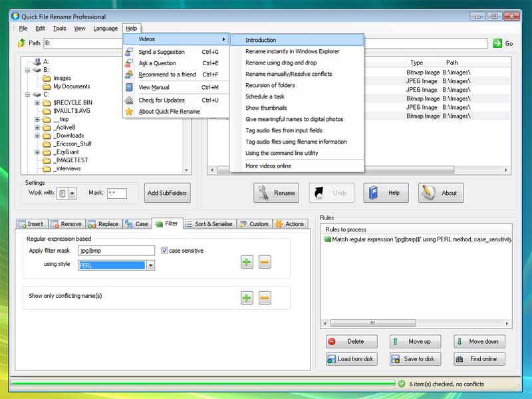Click the Apply filter mask input field
Image resolution: width=532 pixels, height=399 pixels.
pos(116,251)
